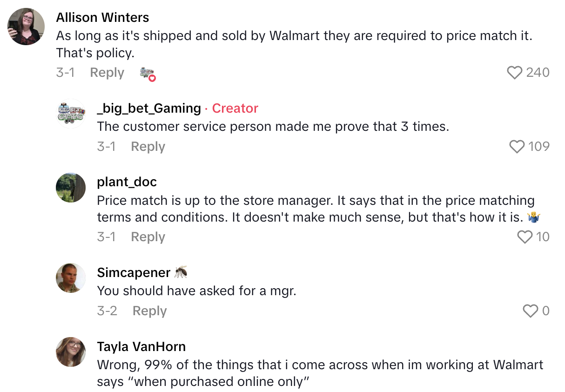Open plant_doc username link
This screenshot has height=392, width=565.
[127, 182]
